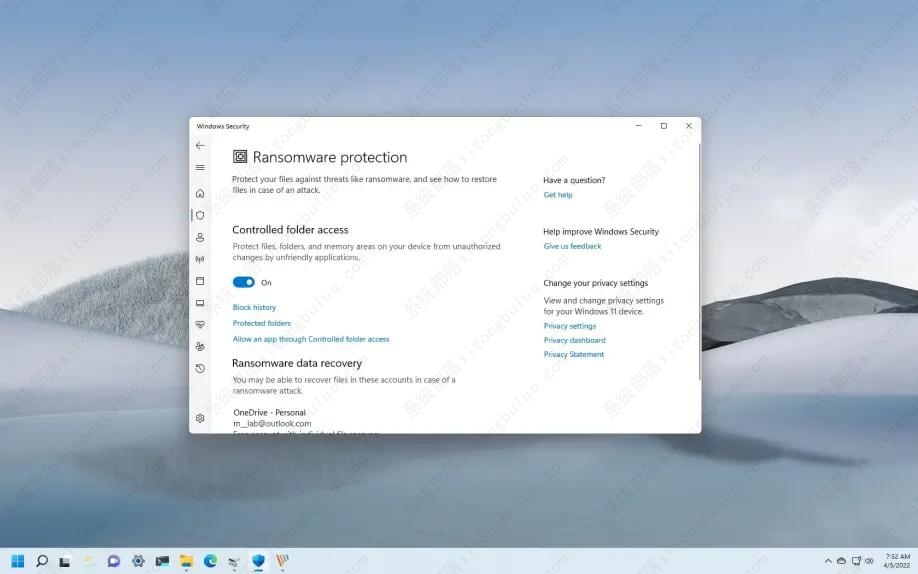Open Family options icon in sidebar
This screenshot has width=918, height=574.
click(200, 347)
